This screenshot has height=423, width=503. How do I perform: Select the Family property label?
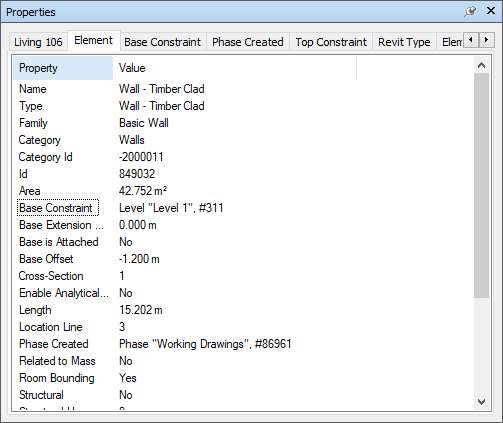(x=33, y=123)
